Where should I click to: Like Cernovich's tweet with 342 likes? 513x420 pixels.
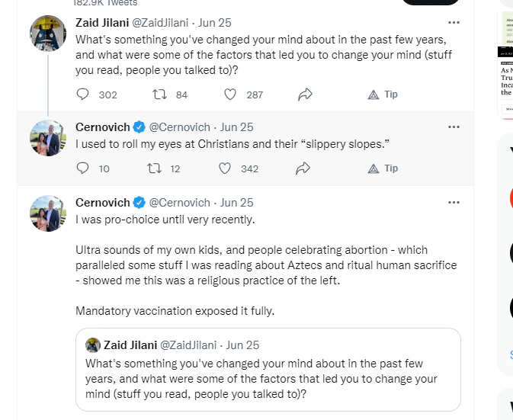point(225,168)
